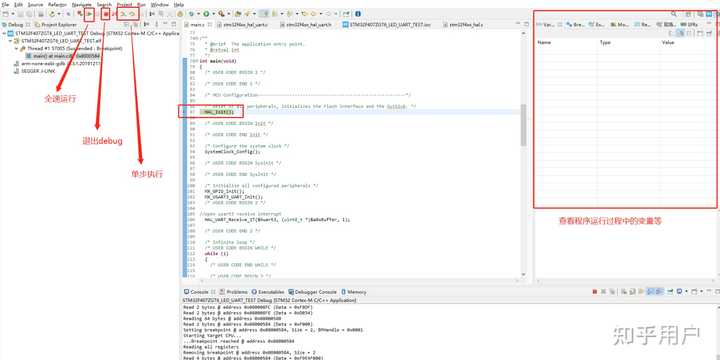Viewport: 720px width, 360px height.
Task: Click the editor vertical scrollbar thumb
Action: point(523,125)
